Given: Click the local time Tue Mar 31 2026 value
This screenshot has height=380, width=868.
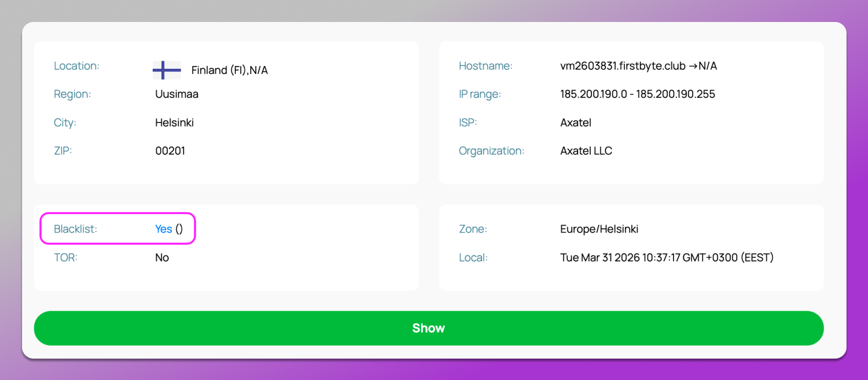Looking at the screenshot, I should tap(667, 257).
